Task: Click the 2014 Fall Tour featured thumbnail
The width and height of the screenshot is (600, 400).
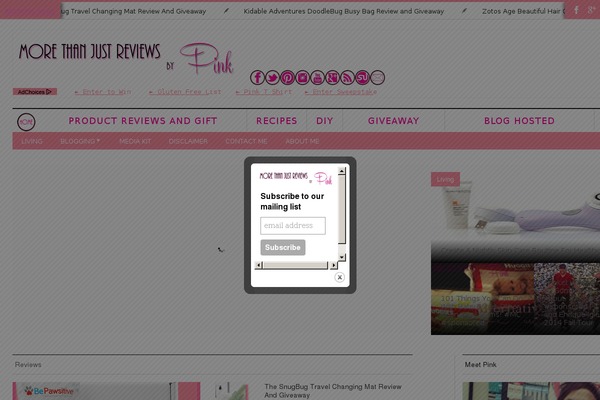Action: 567,299
